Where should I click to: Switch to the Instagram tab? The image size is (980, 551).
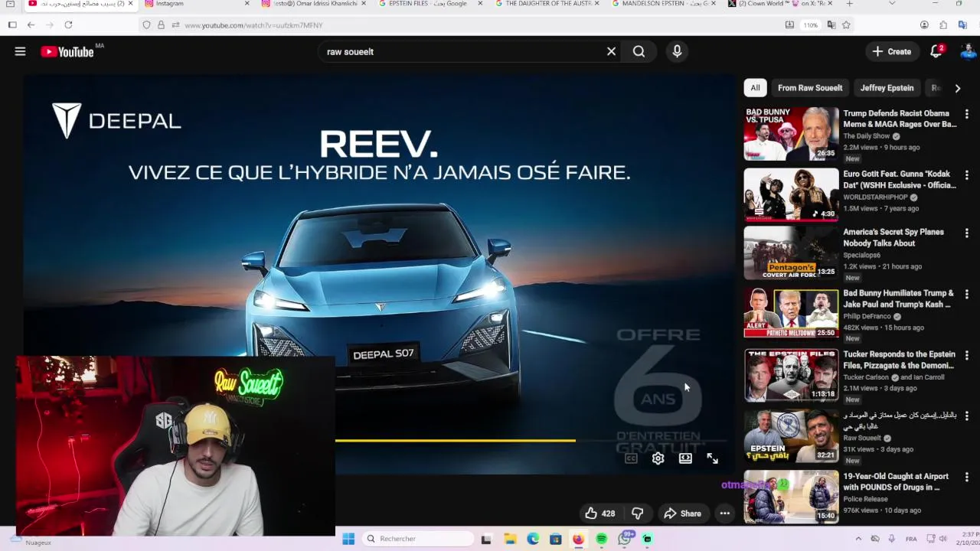pos(197,4)
